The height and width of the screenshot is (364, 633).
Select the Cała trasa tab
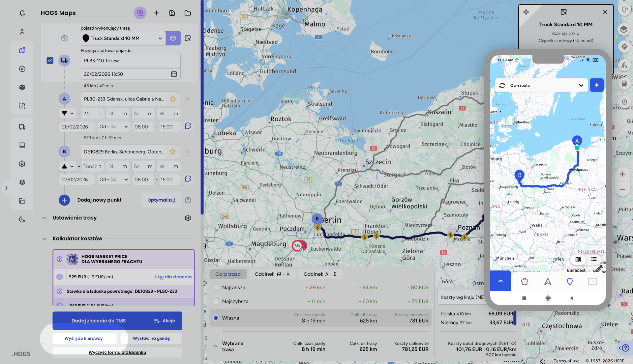[228, 274]
